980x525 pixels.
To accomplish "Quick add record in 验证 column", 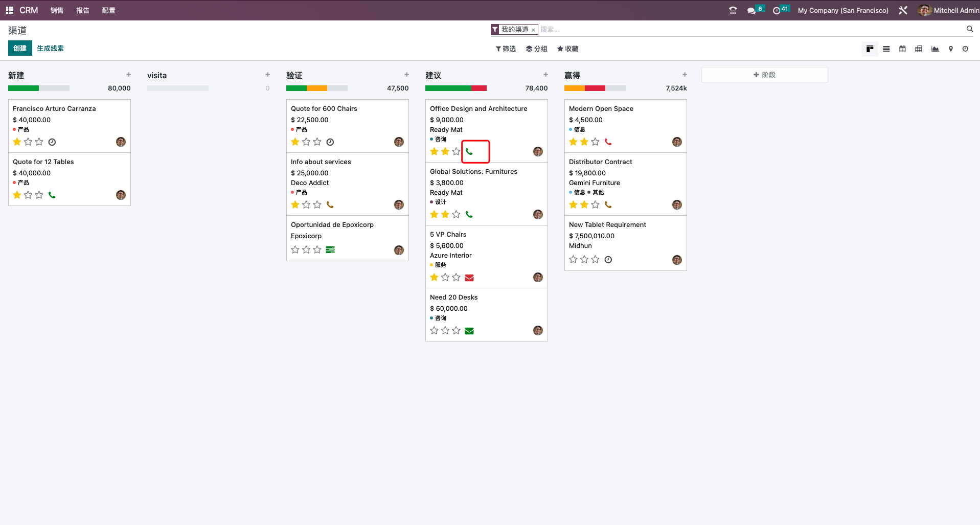I will [x=407, y=75].
